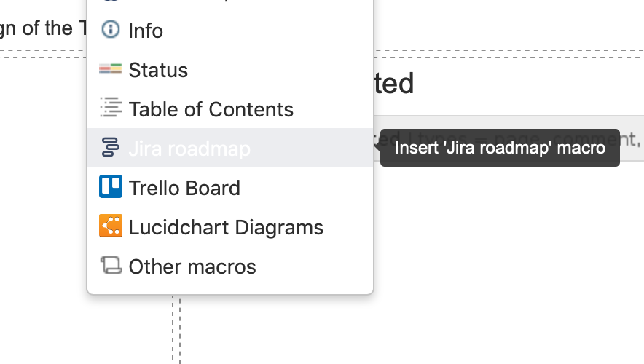Click the Info macro icon
644x364 pixels.
click(x=111, y=30)
